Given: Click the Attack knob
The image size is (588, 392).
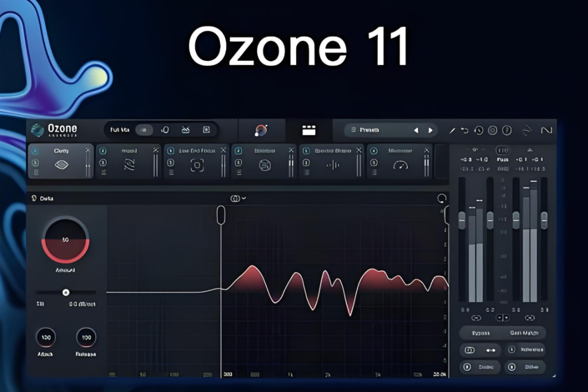Looking at the screenshot, I should tap(46, 337).
